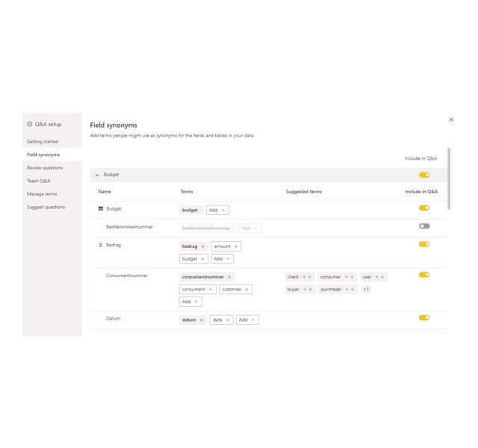Dismiss suggested term 'buyer'

click(x=311, y=289)
